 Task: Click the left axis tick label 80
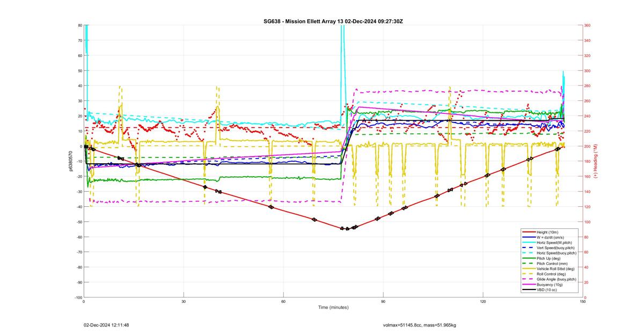tap(79, 25)
